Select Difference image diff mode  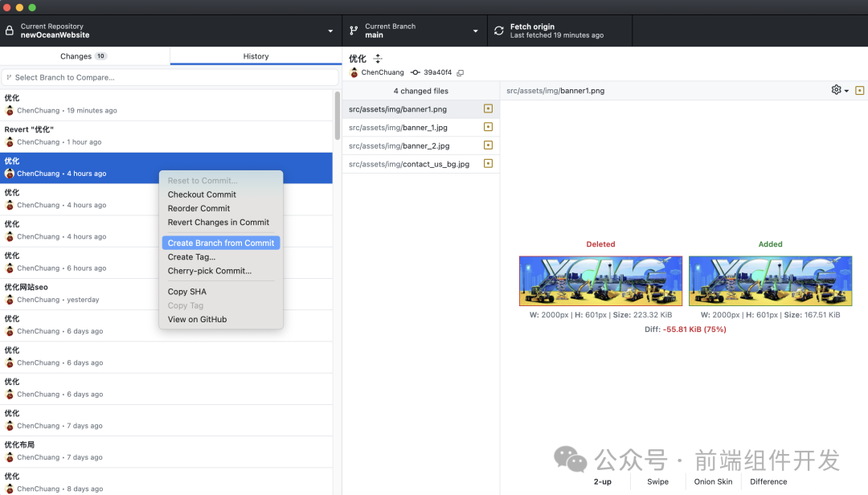[768, 481]
